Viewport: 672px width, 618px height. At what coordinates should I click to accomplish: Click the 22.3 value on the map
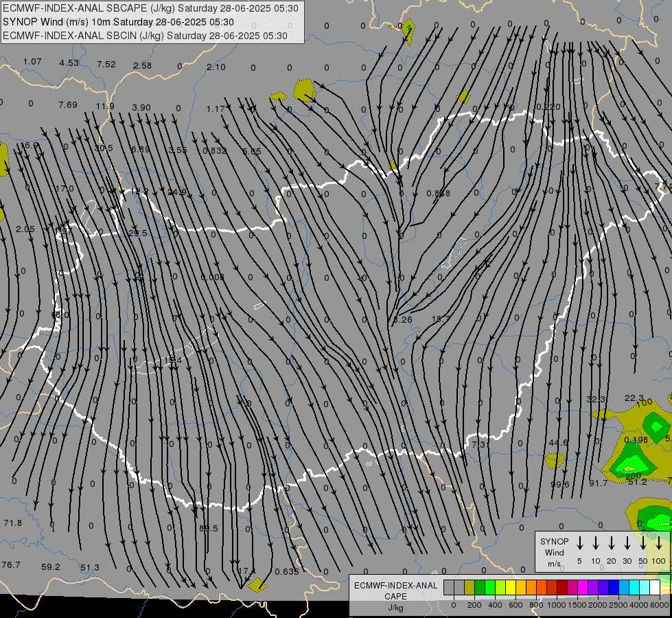[634, 398]
